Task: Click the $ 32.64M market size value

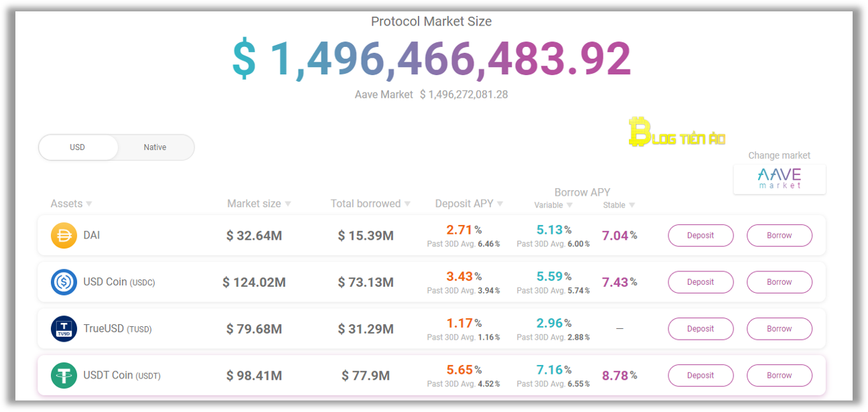Action: [254, 236]
